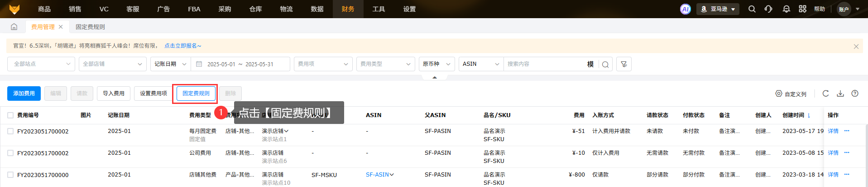
Task: Open the 销售 menu
Action: click(75, 9)
